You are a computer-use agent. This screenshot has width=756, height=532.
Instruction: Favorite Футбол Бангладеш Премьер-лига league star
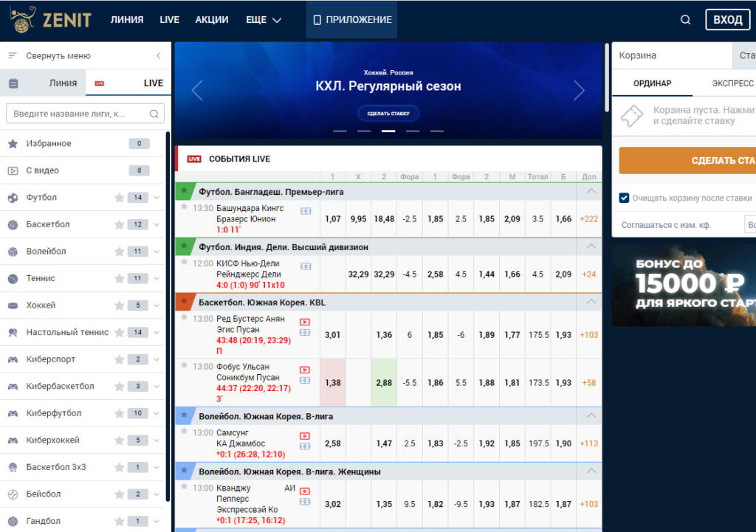(184, 191)
